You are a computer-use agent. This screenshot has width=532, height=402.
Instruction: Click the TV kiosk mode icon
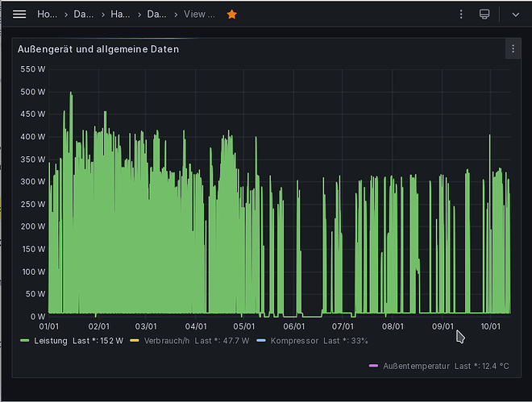point(484,15)
